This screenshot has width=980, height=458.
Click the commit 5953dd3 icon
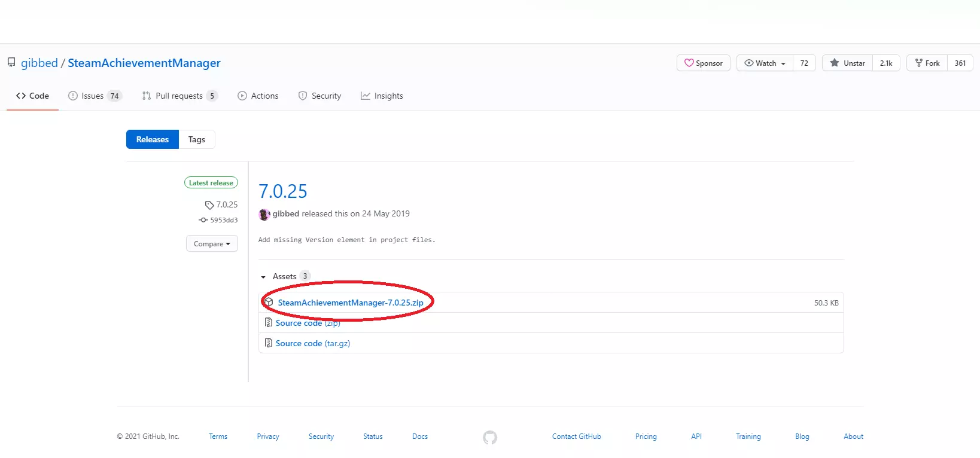(x=203, y=220)
